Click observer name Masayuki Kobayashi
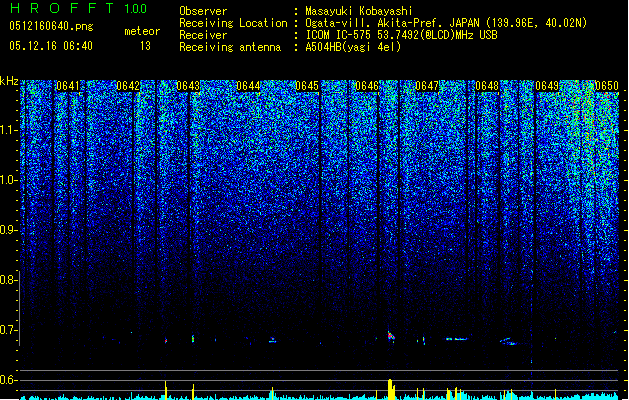This screenshot has height=400, width=629. click(359, 11)
